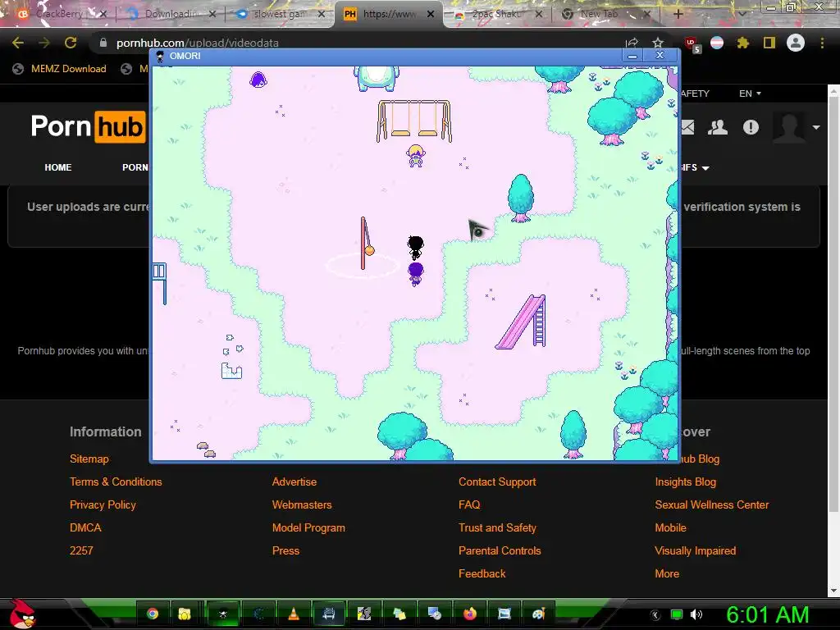
Task: Open Press footer link
Action: click(285, 550)
